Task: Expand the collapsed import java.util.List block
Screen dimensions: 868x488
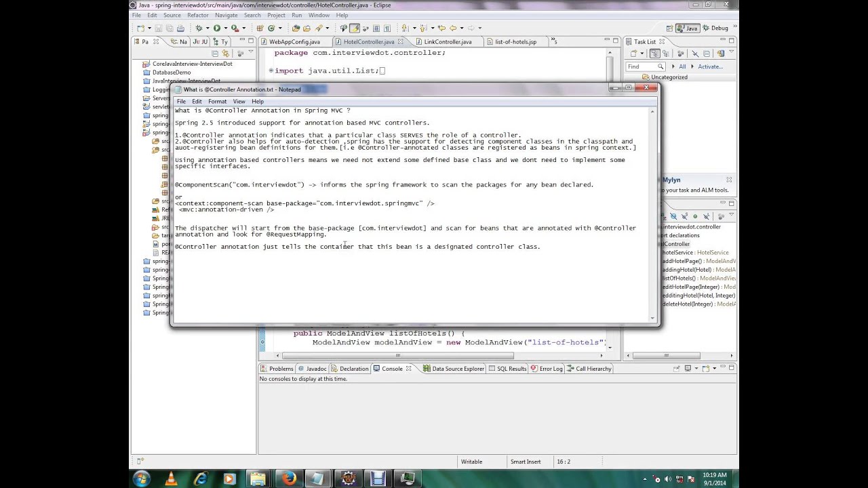Action: 271,70
